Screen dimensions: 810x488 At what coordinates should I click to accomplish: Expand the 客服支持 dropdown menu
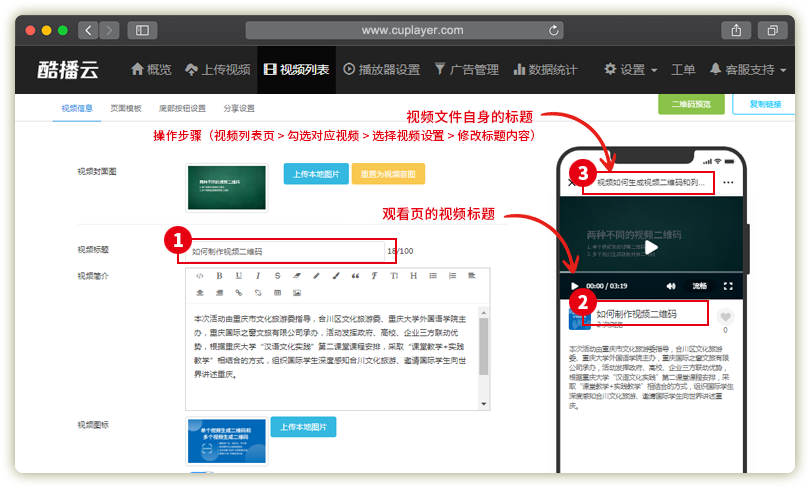[748, 70]
